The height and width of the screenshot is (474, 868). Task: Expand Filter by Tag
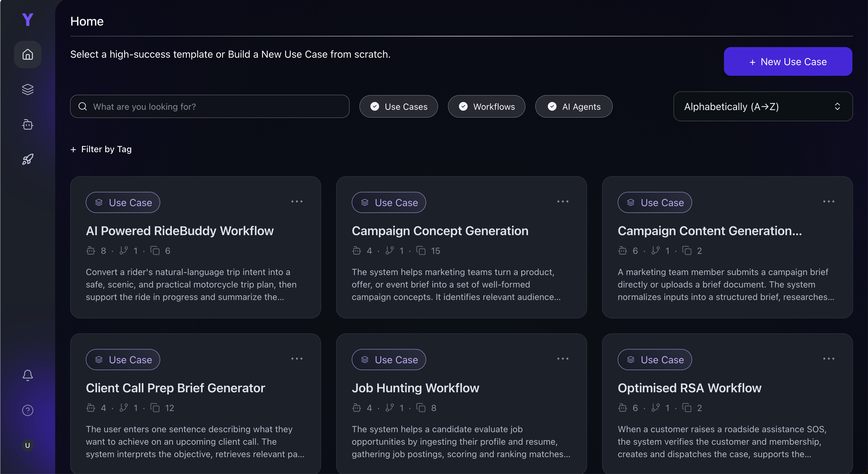[101, 149]
